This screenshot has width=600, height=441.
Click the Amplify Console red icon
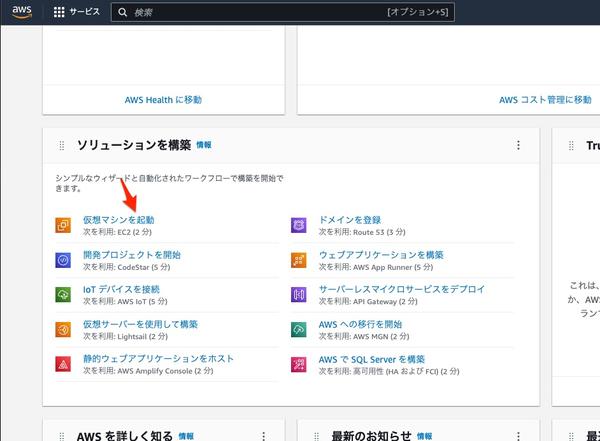pyautogui.click(x=63, y=364)
